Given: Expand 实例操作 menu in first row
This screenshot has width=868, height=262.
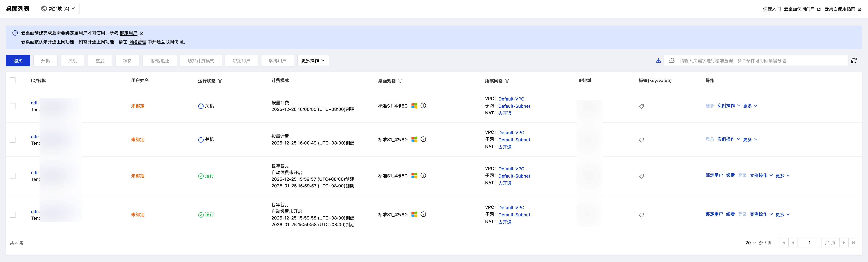Looking at the screenshot, I should (x=728, y=106).
